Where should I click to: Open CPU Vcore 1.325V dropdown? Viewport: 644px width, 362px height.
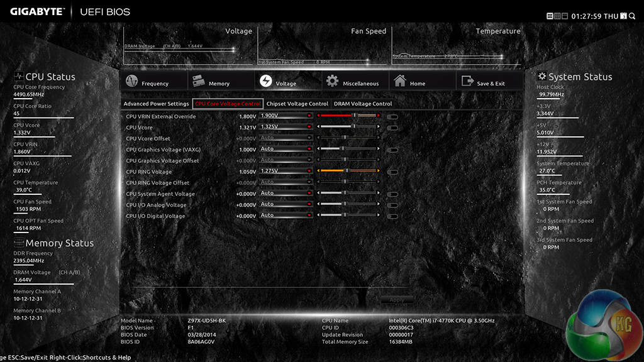[x=286, y=127]
